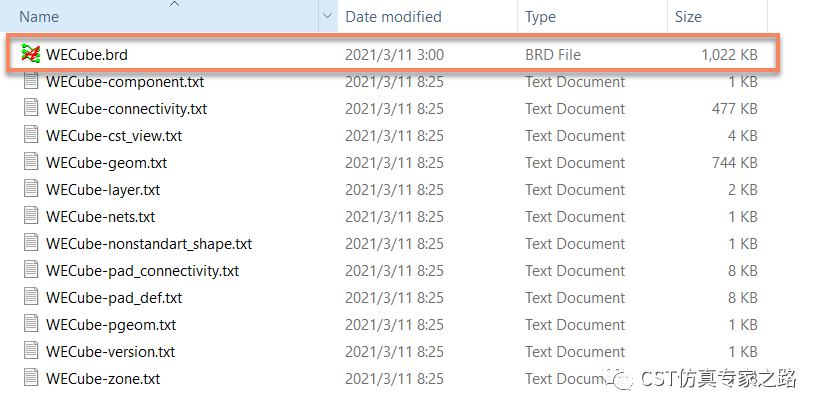Viewport: 823px width, 414px height.
Task: Sort files by Date modified column
Action: [393, 17]
